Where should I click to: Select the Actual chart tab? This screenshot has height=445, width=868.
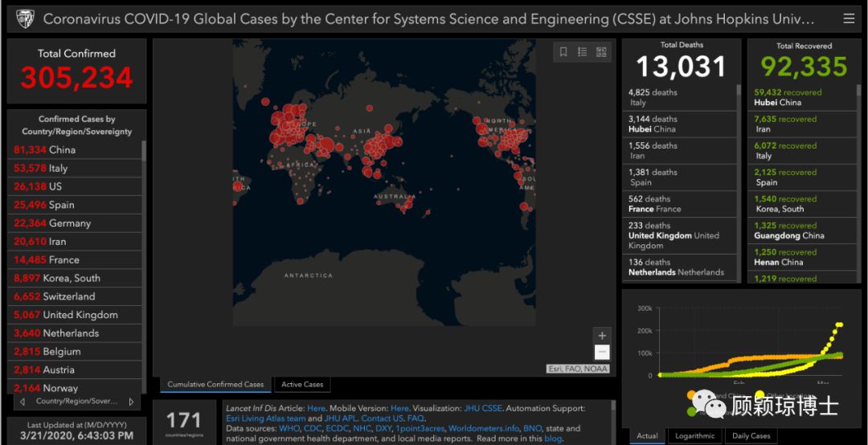point(647,435)
